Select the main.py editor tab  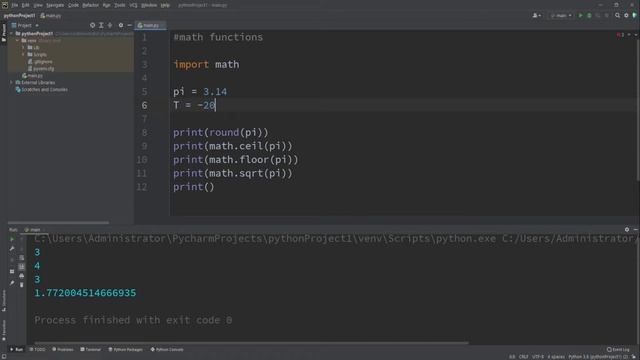point(150,25)
